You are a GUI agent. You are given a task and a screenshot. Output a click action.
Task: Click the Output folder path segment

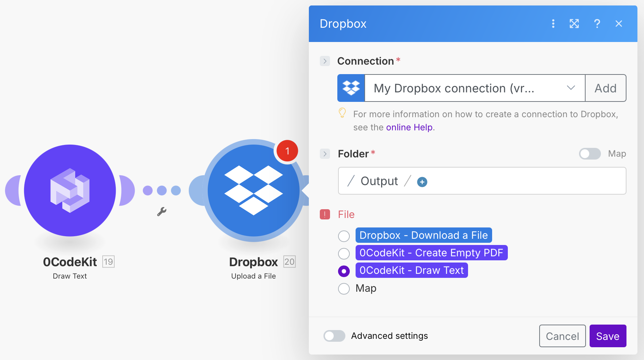tap(379, 181)
